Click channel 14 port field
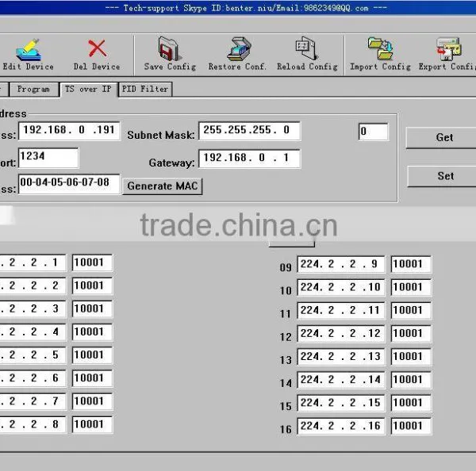 coord(411,380)
